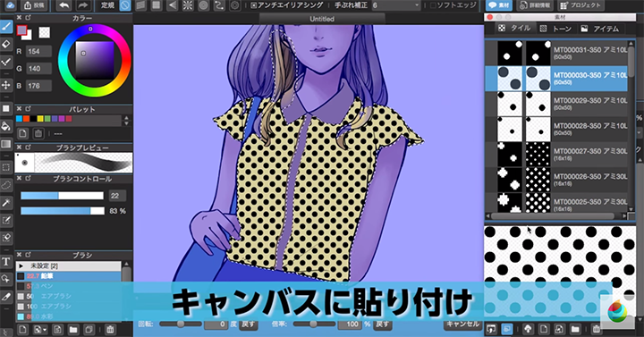Screen dimensions: 644x337
Task: Select material MT000029-350 アミ10L
Action: tap(556, 104)
